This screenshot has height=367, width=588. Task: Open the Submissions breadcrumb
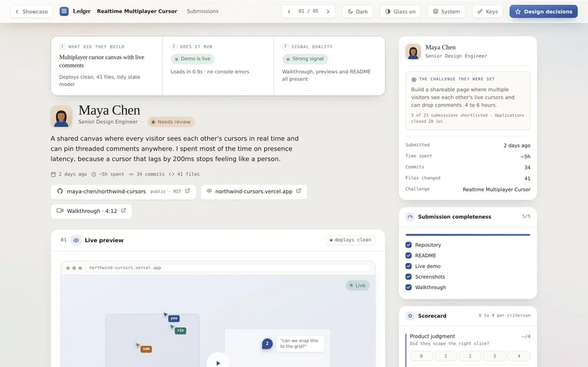pyautogui.click(x=203, y=11)
